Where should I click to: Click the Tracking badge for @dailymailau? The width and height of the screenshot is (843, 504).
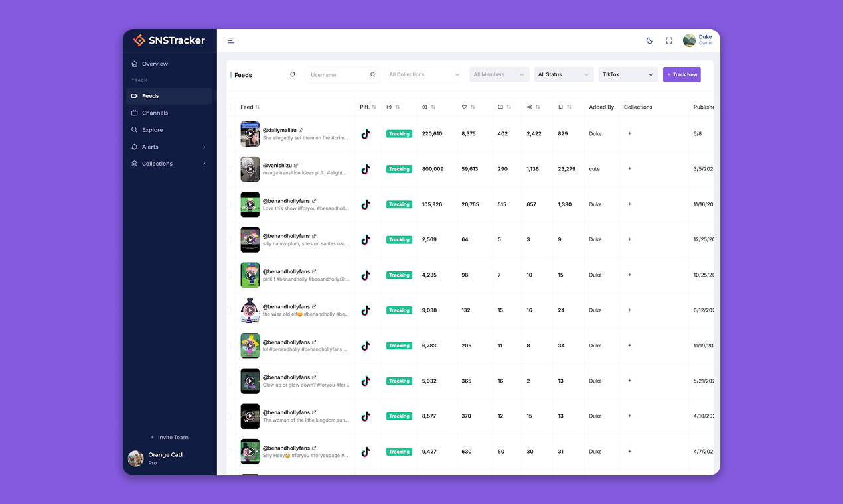[400, 134]
